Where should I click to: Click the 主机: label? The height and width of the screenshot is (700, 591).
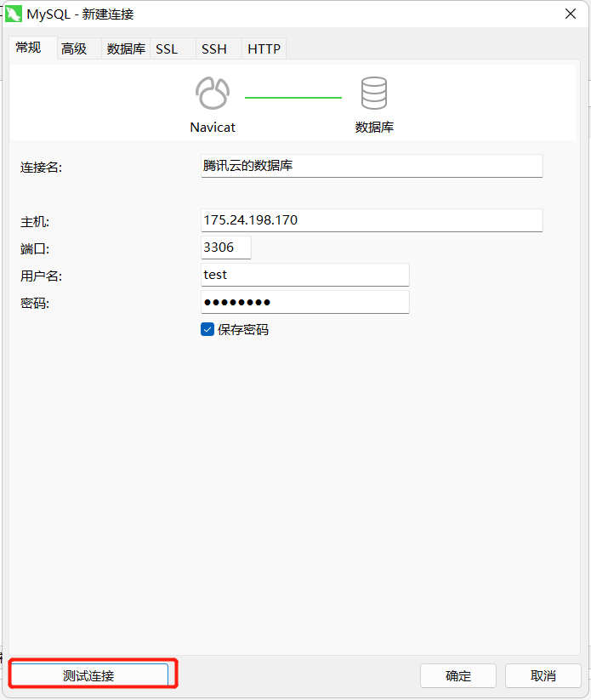pos(35,222)
